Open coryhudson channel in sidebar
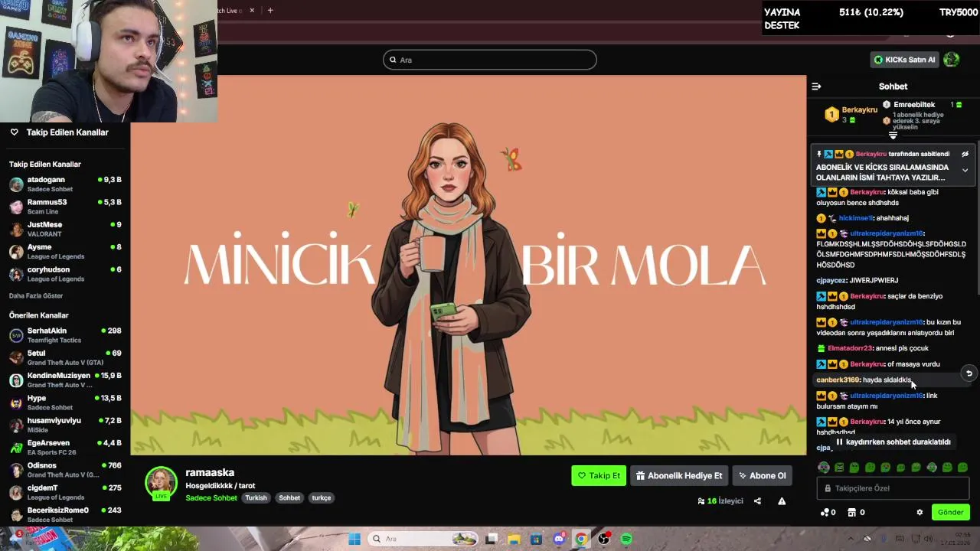Screen dimensions: 980x551 (65, 274)
